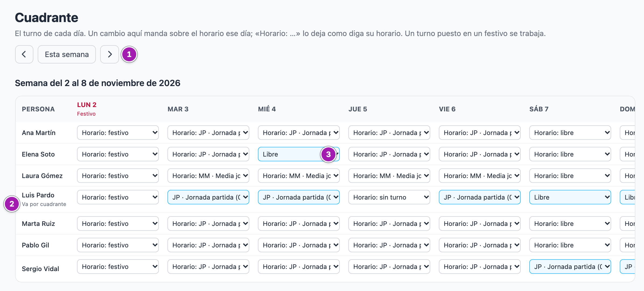Open Luis Pardo's Tuesday Jornada partida dropdown

click(208, 197)
